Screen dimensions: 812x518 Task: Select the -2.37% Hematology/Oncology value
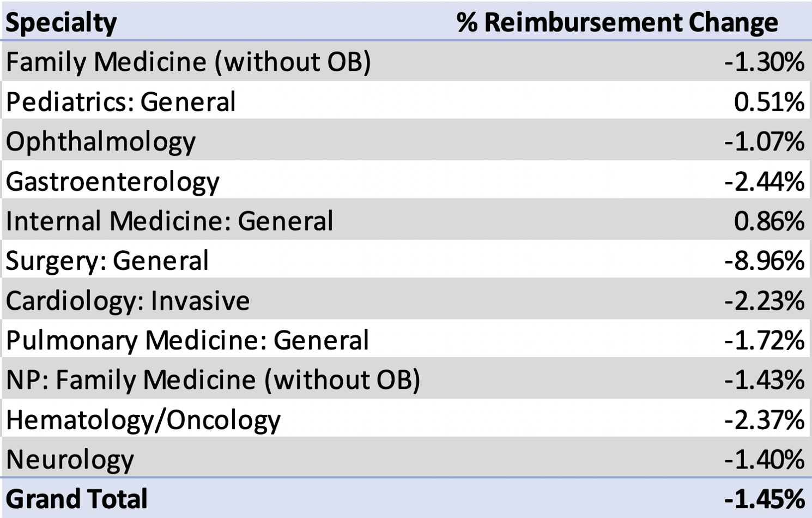764,420
